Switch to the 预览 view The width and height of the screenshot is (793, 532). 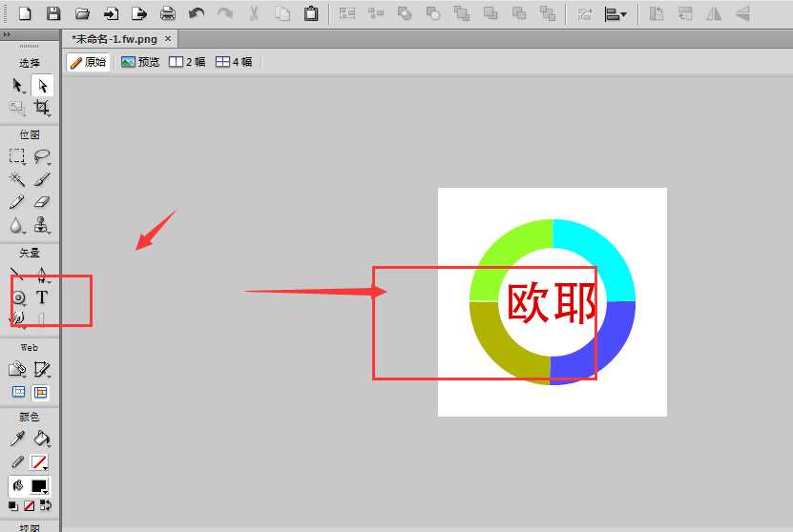(x=140, y=62)
